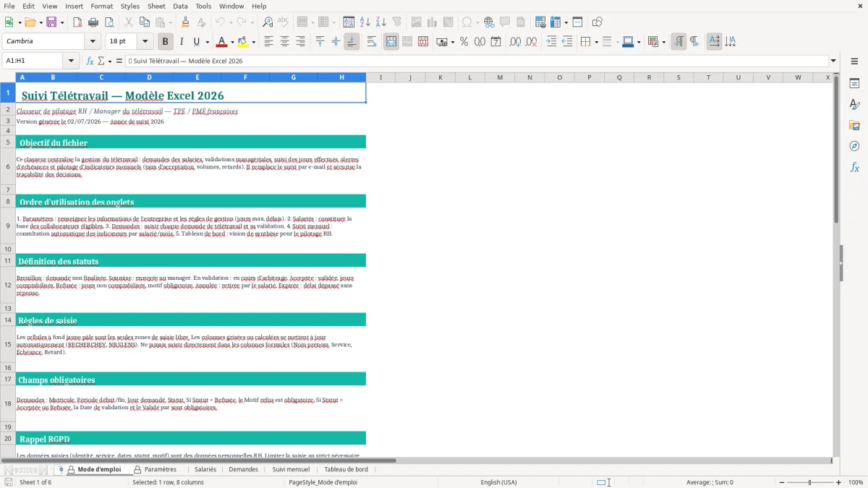Click row header 12
Viewport: 868px width, 488px height.
tap(8, 285)
